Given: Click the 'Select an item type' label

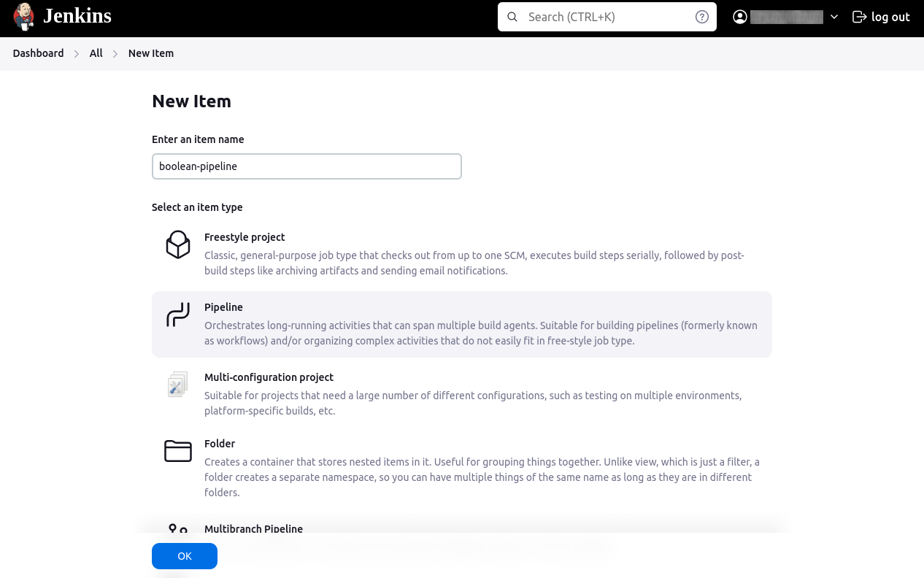Looking at the screenshot, I should tap(197, 207).
